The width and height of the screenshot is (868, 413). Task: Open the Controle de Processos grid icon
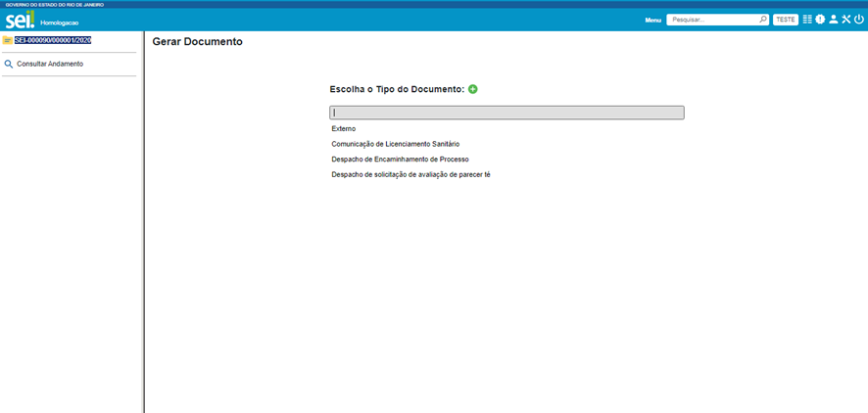807,20
